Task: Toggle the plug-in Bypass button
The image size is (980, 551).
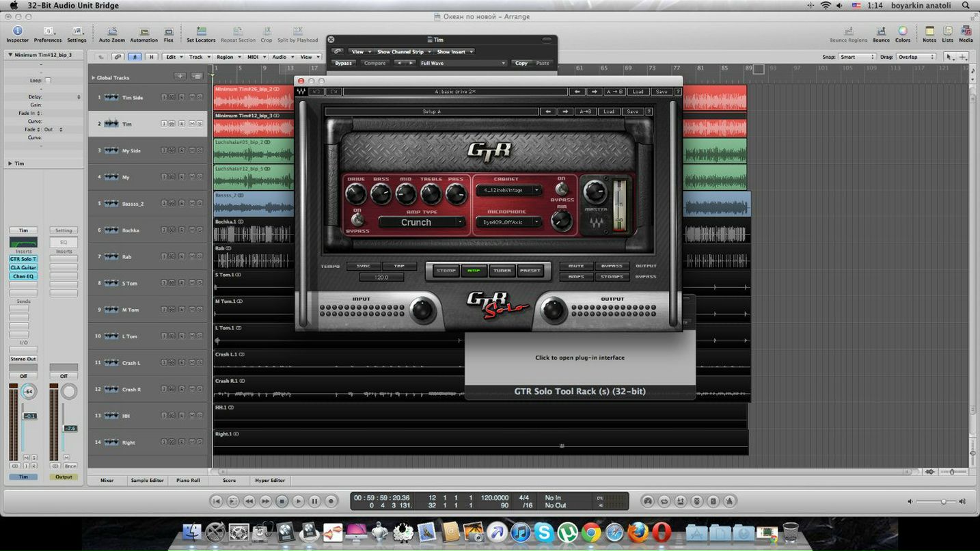Action: pos(343,63)
